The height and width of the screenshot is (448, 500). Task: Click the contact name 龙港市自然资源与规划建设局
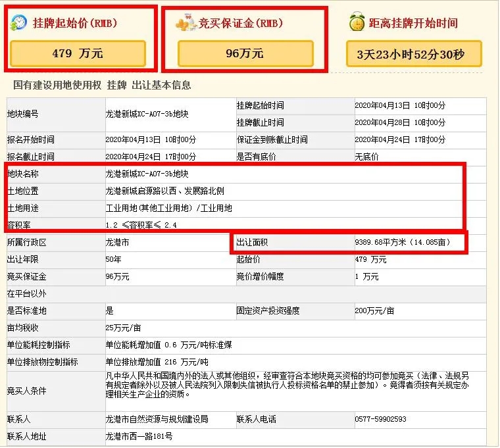coord(157,420)
